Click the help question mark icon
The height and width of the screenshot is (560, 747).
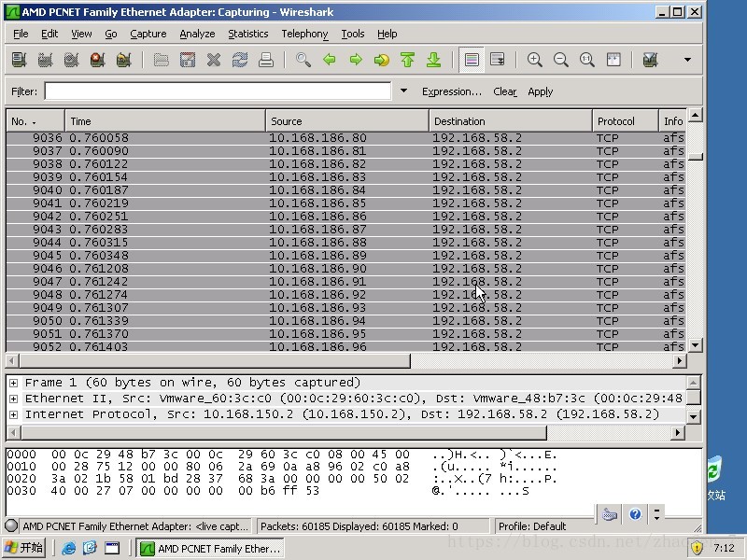635,514
